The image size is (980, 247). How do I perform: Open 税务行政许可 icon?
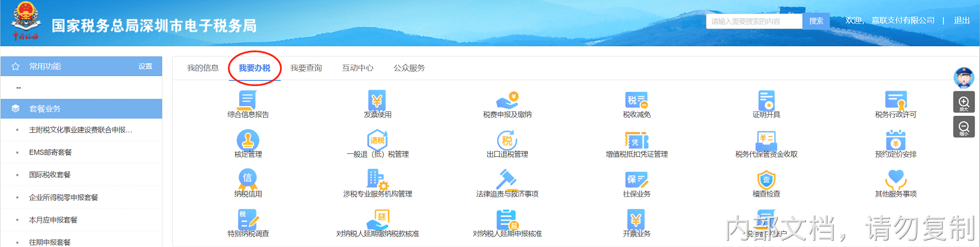point(896,100)
